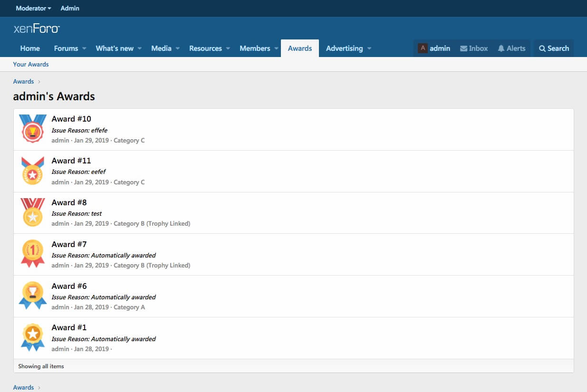Open the Inbox envelope icon
Image resolution: width=587 pixels, height=392 pixels.
tap(463, 48)
